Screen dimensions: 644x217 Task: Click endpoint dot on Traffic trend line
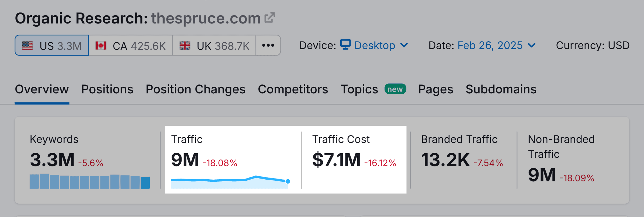coord(288,181)
